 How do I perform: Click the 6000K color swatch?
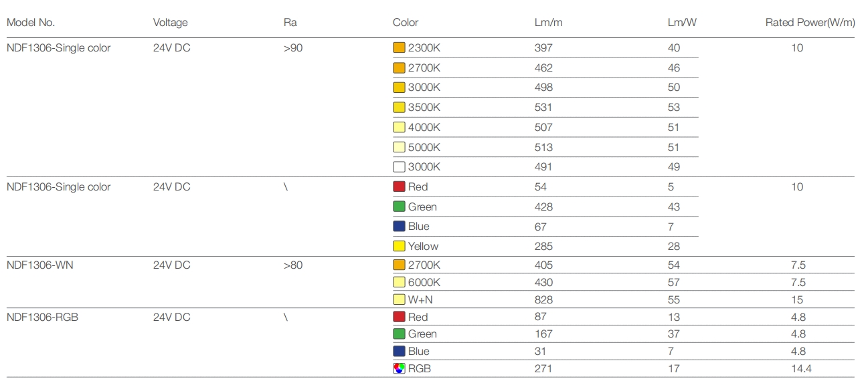pos(399,283)
